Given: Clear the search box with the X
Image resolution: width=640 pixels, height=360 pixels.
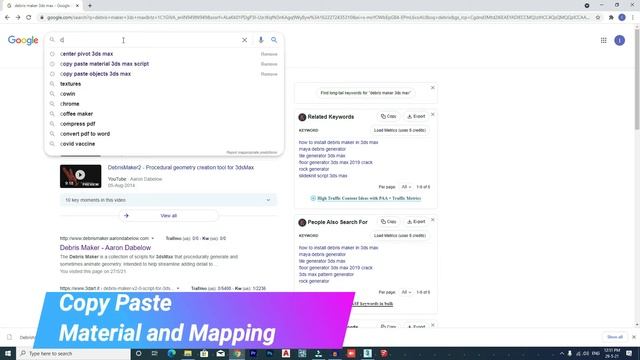Looking at the screenshot, I should coord(244,40).
